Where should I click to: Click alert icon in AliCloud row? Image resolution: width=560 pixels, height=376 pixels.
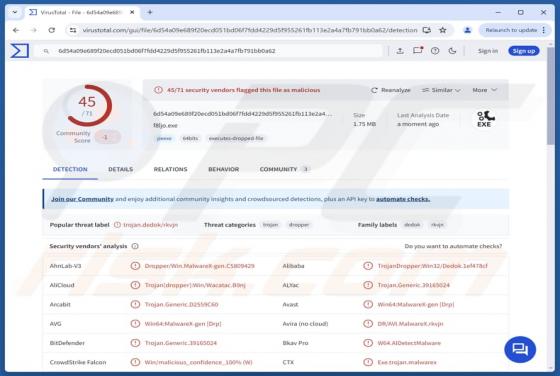tap(135, 285)
